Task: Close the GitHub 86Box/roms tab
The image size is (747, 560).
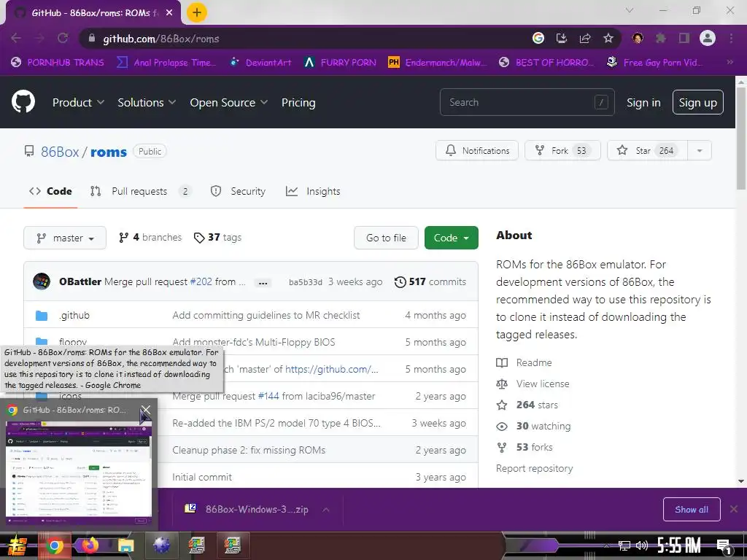Action: coord(169,13)
